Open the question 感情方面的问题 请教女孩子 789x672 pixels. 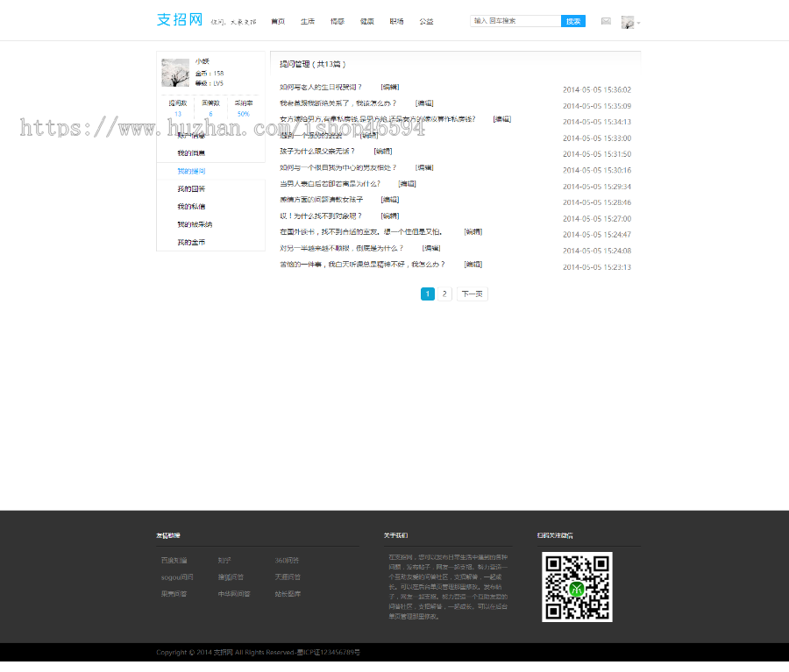point(321,200)
